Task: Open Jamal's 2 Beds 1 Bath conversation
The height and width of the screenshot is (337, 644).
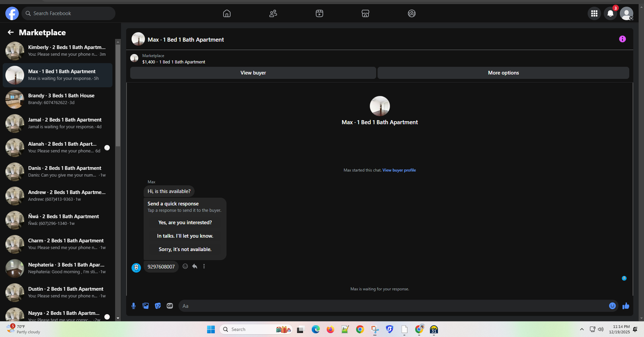Action: tap(58, 124)
